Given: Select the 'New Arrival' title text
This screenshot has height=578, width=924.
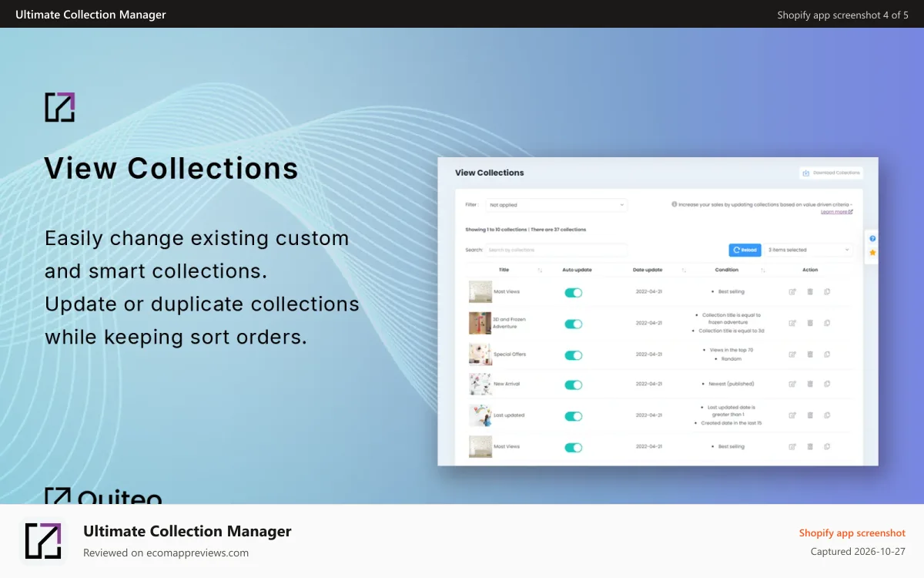Looking at the screenshot, I should 507,384.
